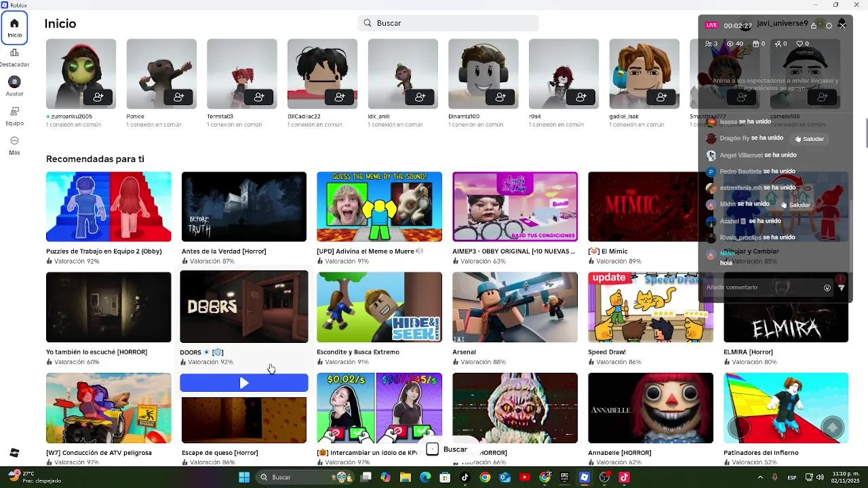Image resolution: width=868 pixels, height=488 pixels.
Task: Open the Windows Start menu
Action: click(x=244, y=477)
